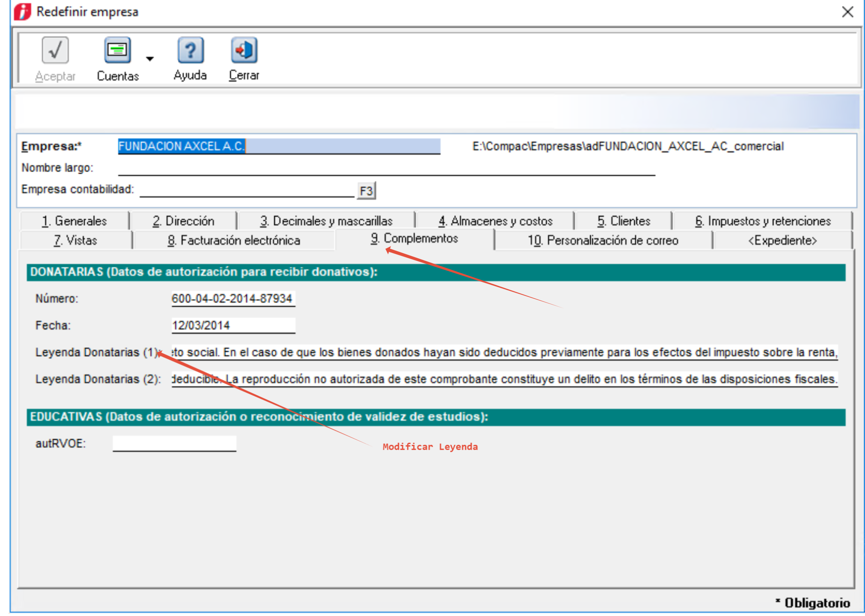Open the 2. Dirección tab
This screenshot has height=616, width=865.
(184, 221)
